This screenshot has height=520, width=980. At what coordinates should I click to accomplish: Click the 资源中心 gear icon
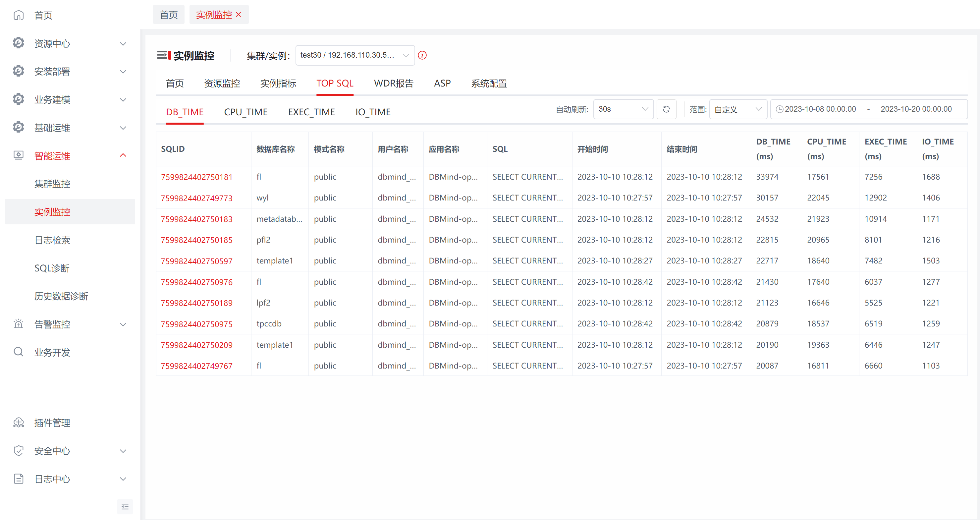tap(18, 43)
